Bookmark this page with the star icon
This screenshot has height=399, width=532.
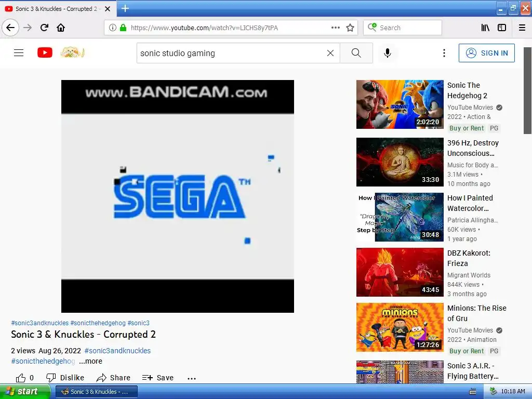pyautogui.click(x=350, y=28)
